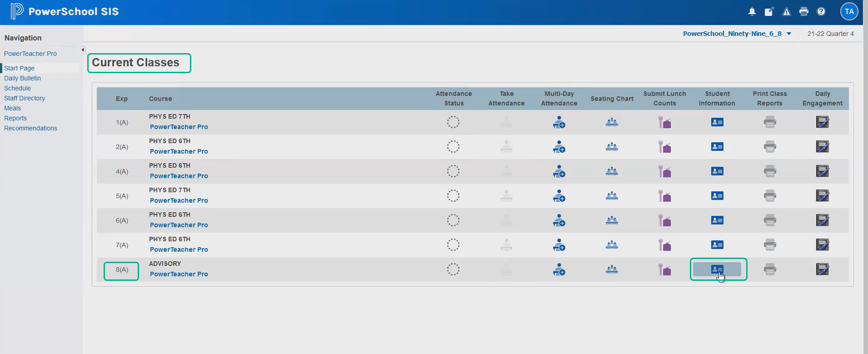
Task: Open the TA user profile menu
Action: pyautogui.click(x=849, y=12)
